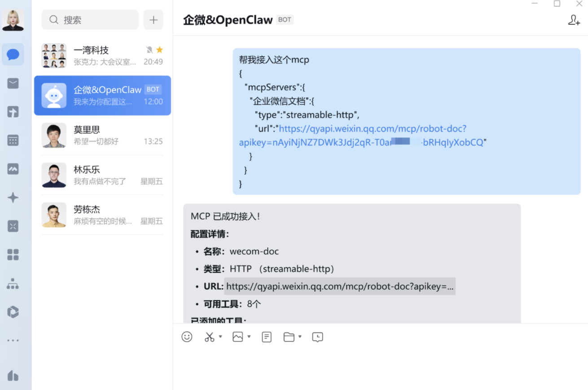Open the Workbench four-squares grid icon

pyautogui.click(x=13, y=255)
